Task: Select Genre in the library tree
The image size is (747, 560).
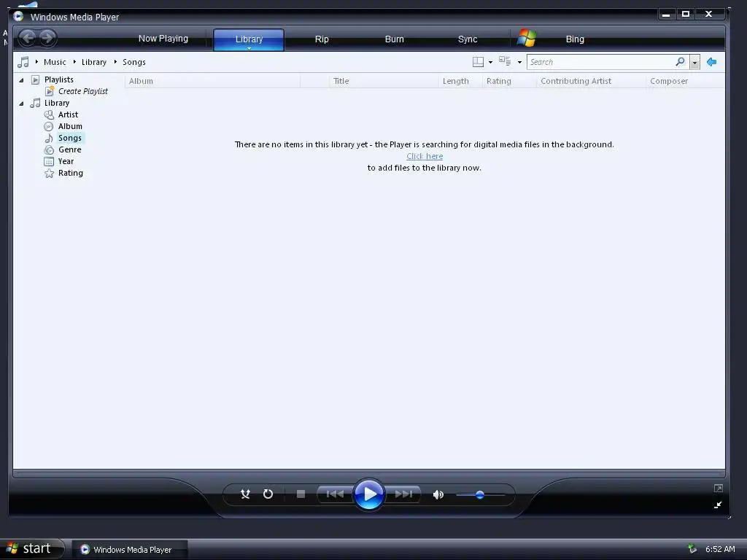Action: 69,149
